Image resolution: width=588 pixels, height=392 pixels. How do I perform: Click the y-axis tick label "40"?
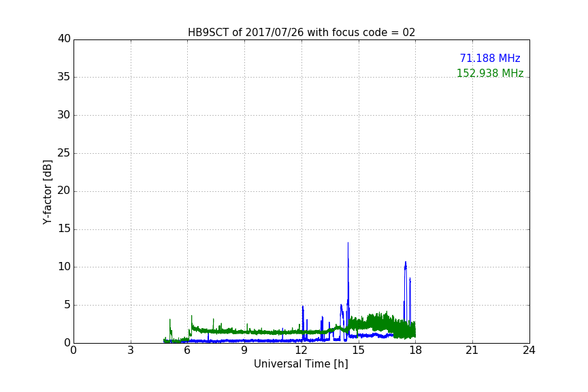64,39
